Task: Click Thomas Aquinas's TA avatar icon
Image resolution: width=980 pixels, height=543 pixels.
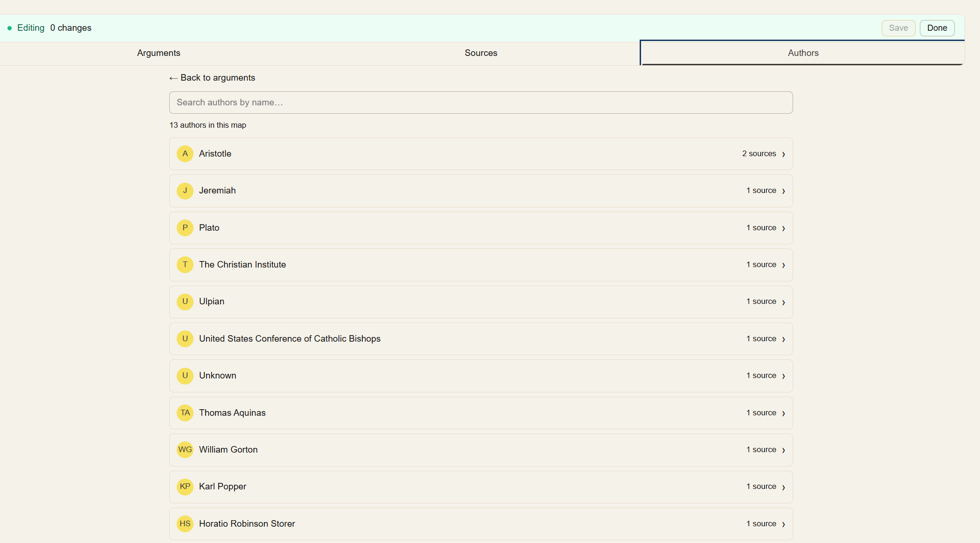Action: tap(185, 412)
